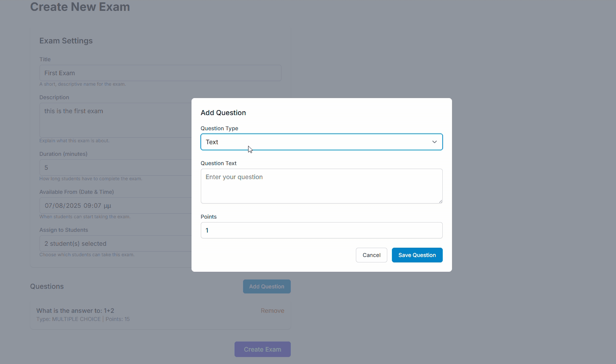Click the 'Available From (Date & Time)' label
This screenshot has height=364, width=616.
pos(77,192)
